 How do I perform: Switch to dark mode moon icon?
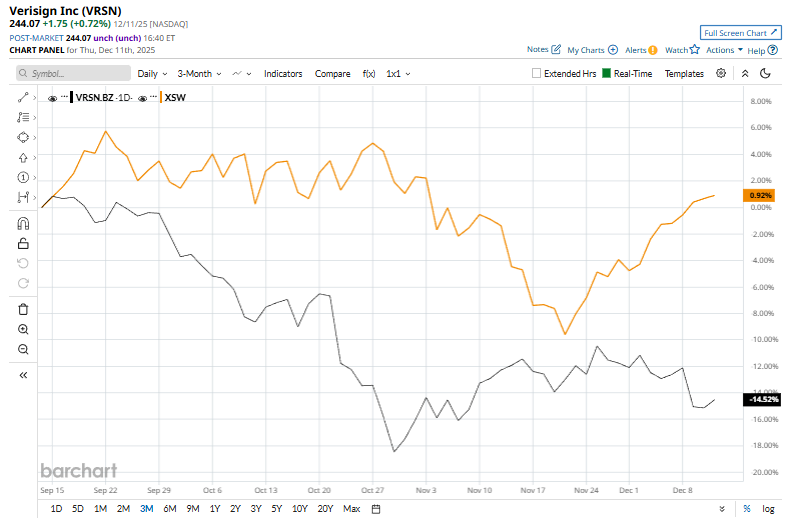(765, 74)
